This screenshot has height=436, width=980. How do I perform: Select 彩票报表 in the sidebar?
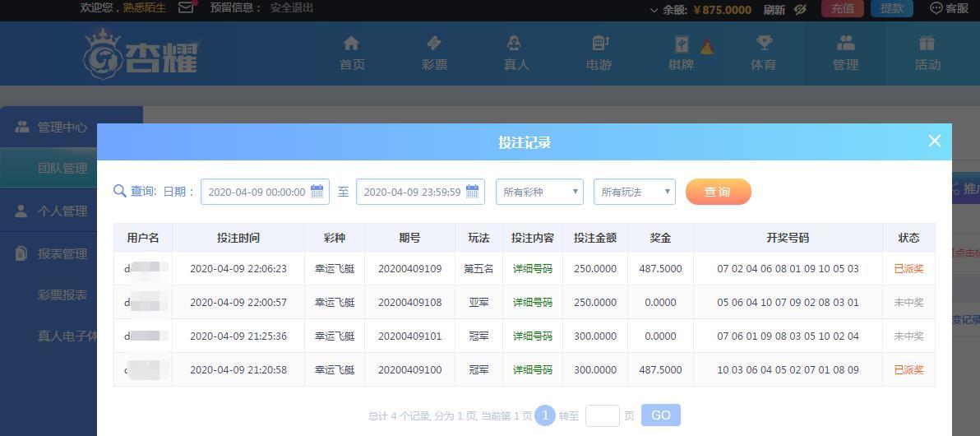(62, 295)
